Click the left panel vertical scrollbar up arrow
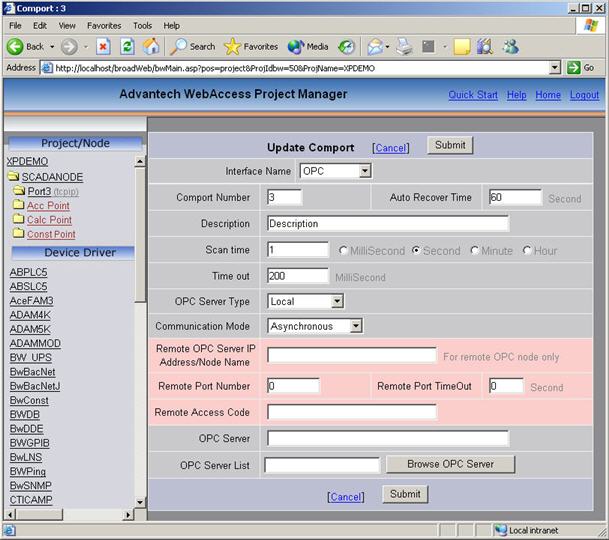The width and height of the screenshot is (609, 540). tap(140, 161)
